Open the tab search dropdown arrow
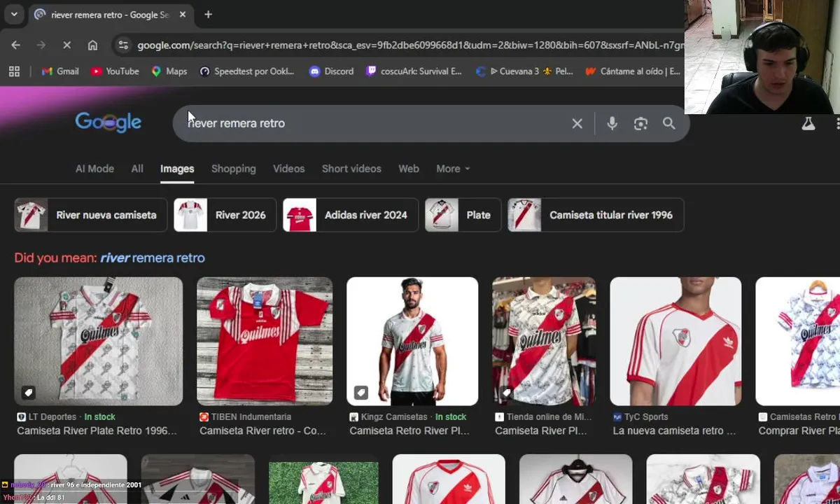Viewport: 840px width, 504px height. click(x=14, y=14)
